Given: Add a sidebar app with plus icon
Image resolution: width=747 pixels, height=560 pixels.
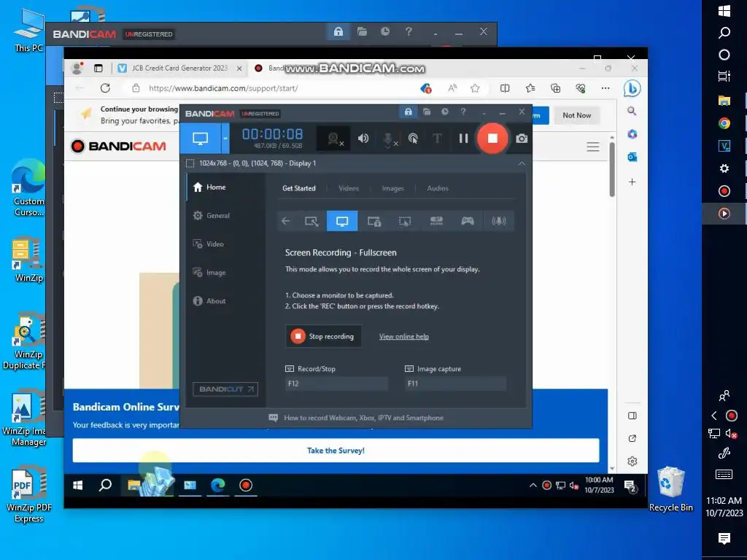Looking at the screenshot, I should click(x=632, y=182).
